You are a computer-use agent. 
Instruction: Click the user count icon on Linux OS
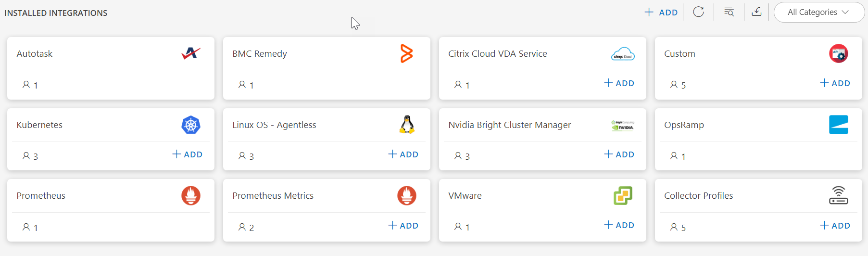pos(242,156)
